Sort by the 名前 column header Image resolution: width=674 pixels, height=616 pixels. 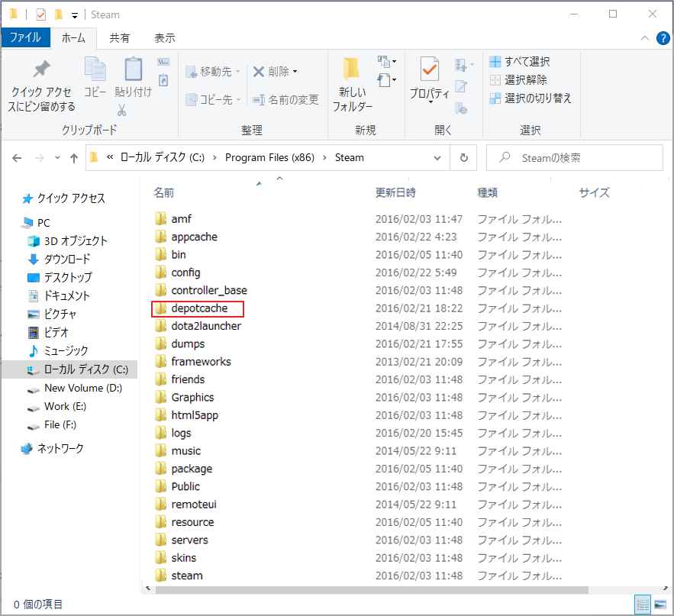click(x=164, y=192)
